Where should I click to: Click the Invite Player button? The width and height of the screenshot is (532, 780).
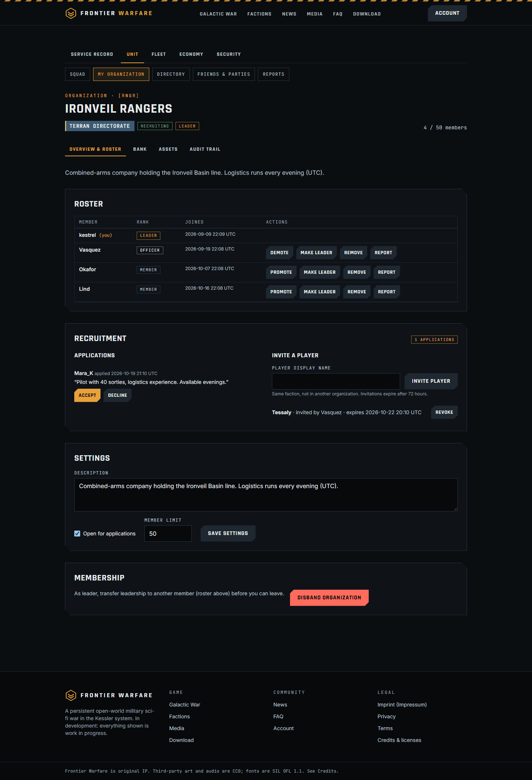tap(431, 381)
